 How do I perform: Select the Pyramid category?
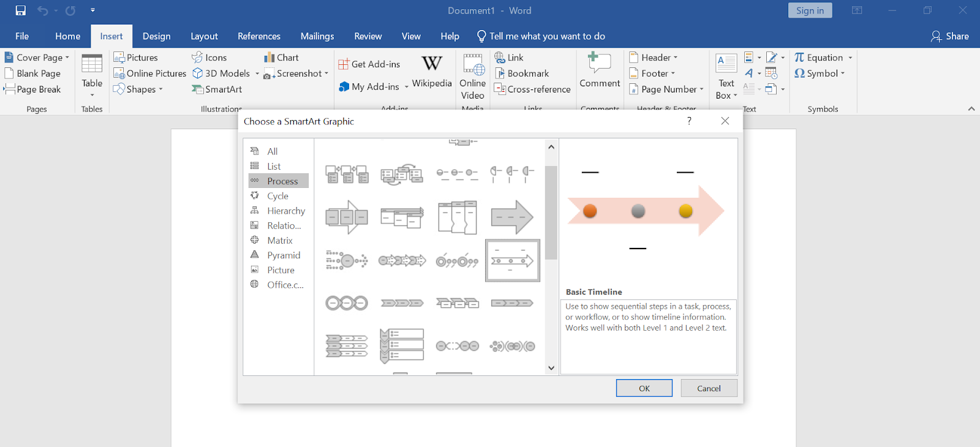point(279,255)
